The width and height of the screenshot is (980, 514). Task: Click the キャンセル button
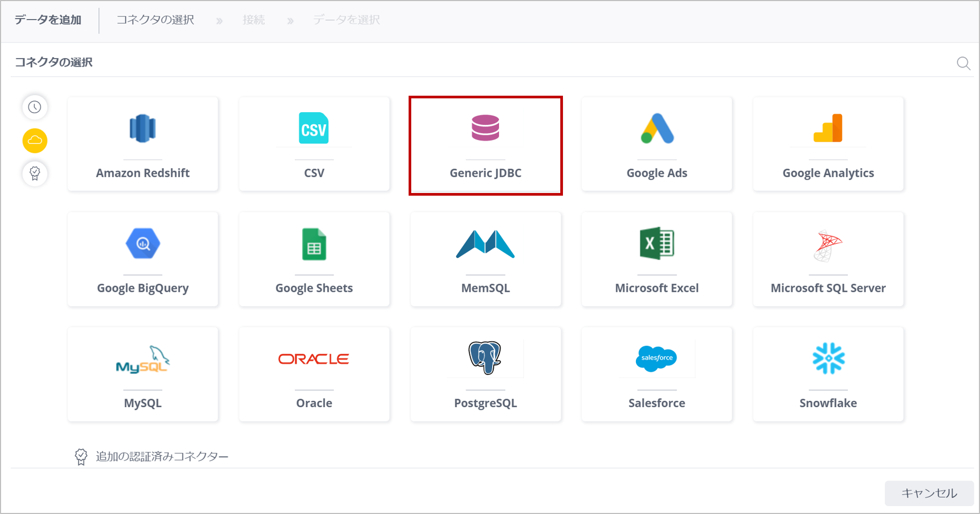click(x=929, y=493)
